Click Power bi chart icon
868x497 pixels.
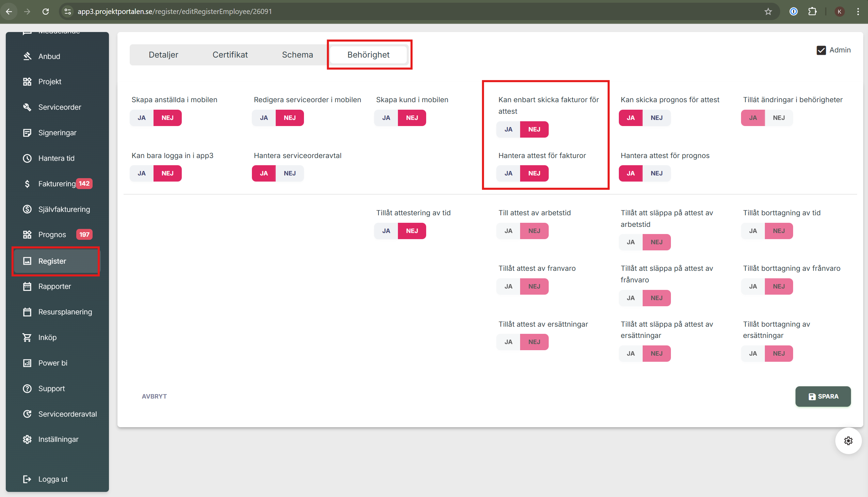tap(27, 363)
